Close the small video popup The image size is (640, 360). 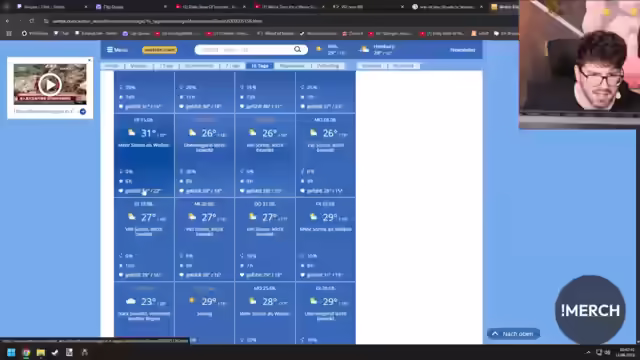(89, 60)
